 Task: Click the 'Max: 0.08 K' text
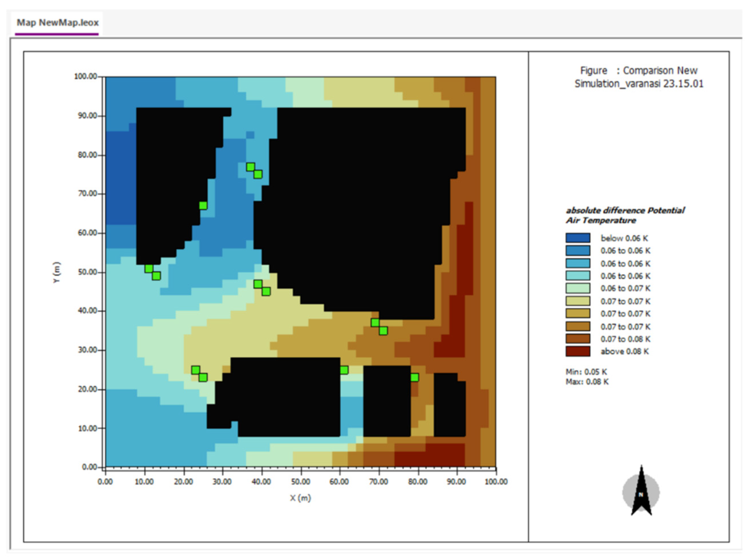(587, 382)
